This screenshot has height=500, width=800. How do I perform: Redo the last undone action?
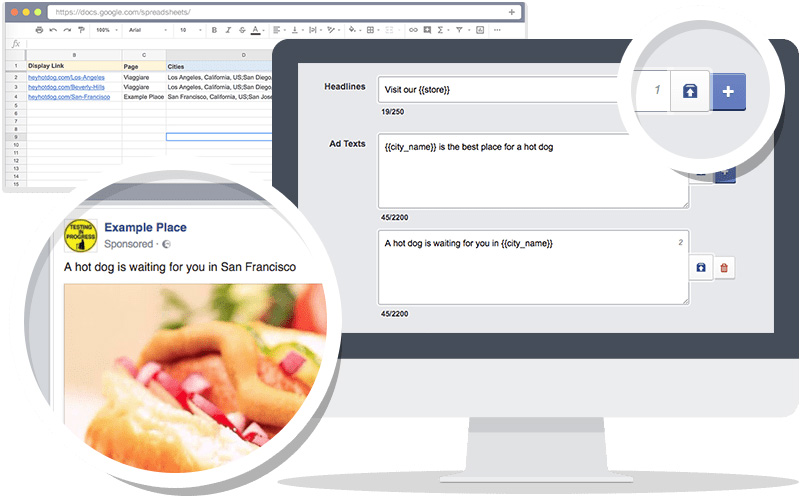point(67,30)
